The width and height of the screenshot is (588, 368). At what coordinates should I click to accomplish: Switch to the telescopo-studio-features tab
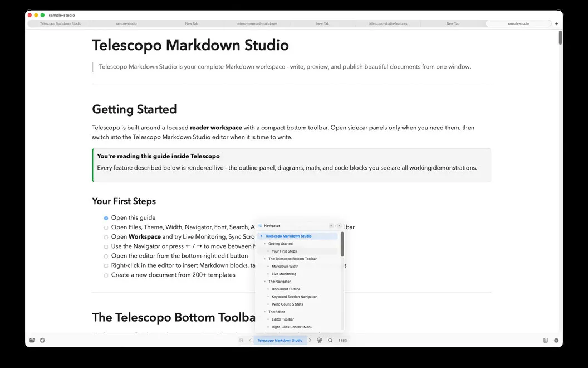point(388,23)
